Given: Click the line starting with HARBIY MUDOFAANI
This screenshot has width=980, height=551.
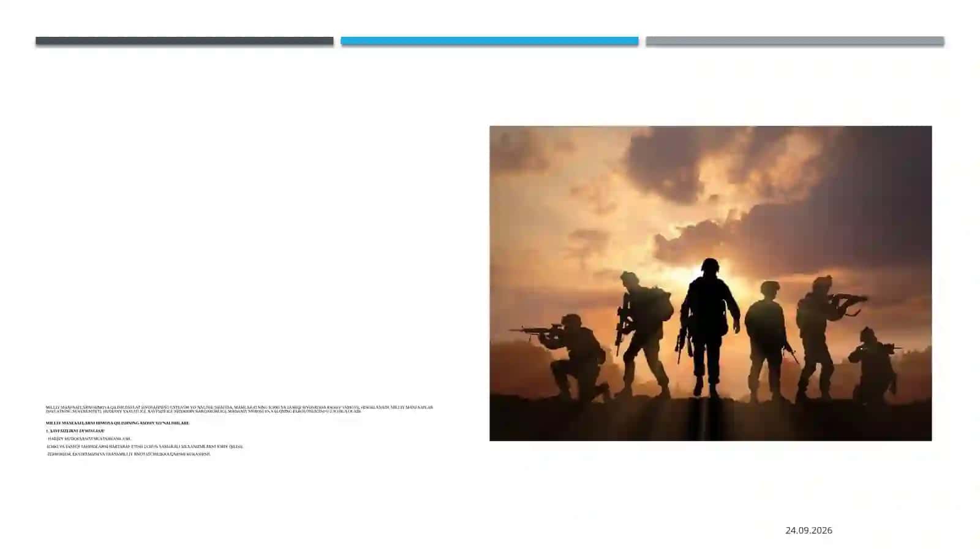Looking at the screenshot, I should click(x=89, y=439).
